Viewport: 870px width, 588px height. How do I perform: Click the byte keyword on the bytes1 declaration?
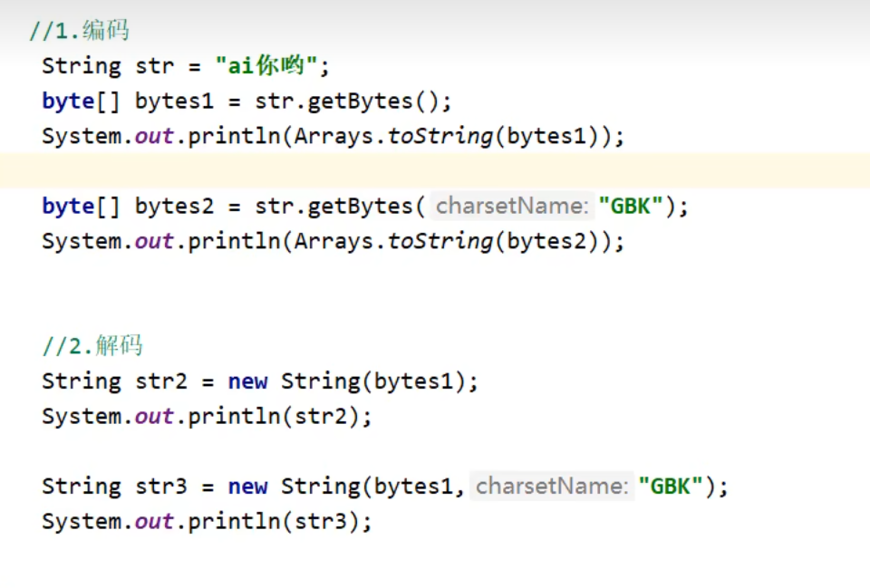[x=67, y=101]
